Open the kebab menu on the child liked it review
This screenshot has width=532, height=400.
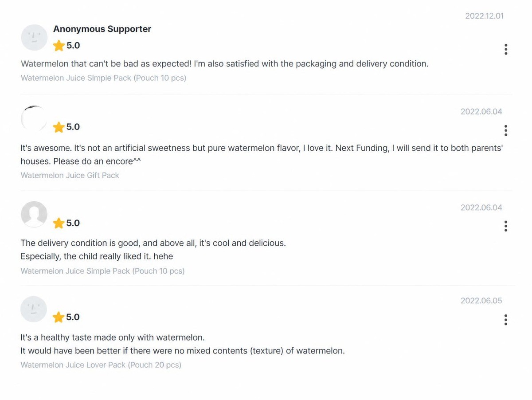point(506,226)
